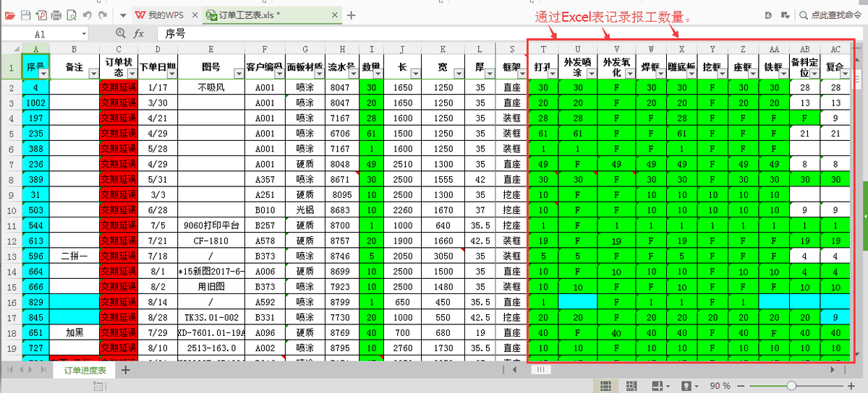Click the zoom slider handle
Image resolution: width=868 pixels, height=393 pixels.
(x=791, y=386)
